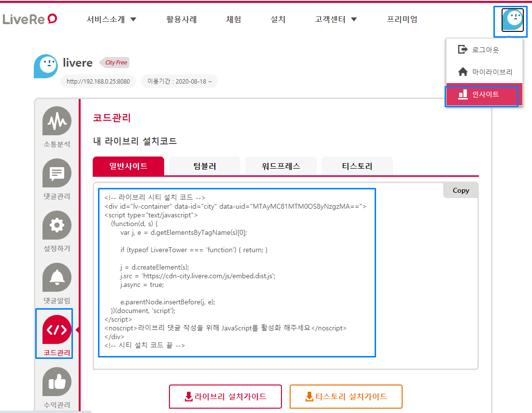Image resolution: width=532 pixels, height=413 pixels.
Task: Click the 코드관리 page heading
Action: click(x=112, y=118)
